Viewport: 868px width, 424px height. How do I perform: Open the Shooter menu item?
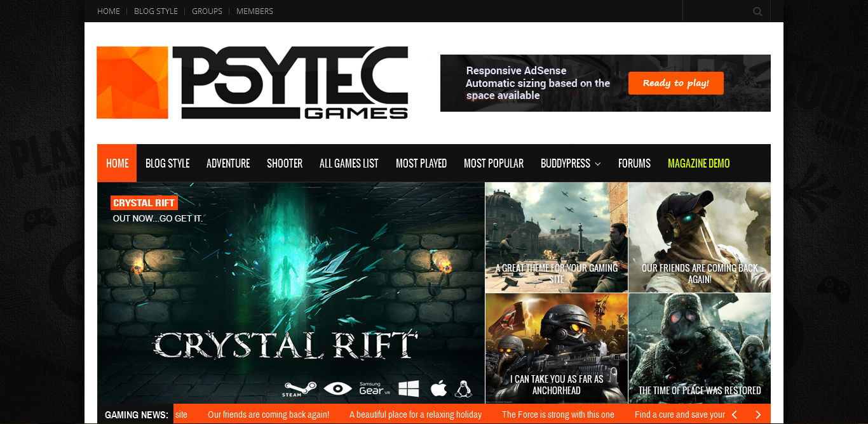pyautogui.click(x=285, y=163)
